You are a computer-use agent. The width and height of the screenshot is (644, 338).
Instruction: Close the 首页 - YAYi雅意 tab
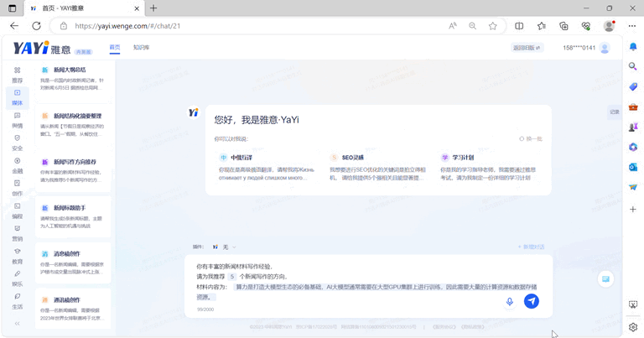coord(137,8)
